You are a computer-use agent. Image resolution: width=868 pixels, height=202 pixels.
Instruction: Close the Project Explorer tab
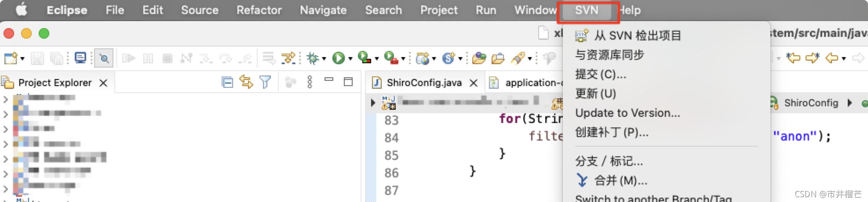(x=103, y=83)
